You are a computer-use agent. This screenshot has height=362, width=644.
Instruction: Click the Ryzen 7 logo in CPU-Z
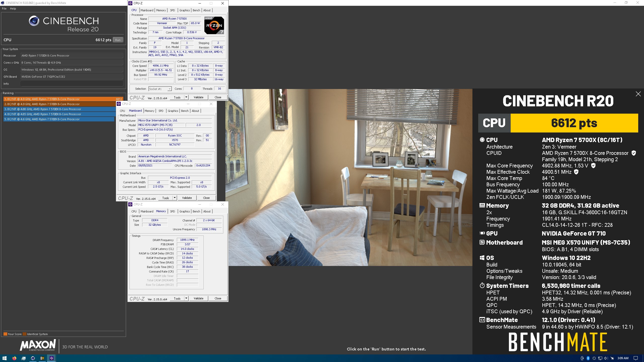214,25
